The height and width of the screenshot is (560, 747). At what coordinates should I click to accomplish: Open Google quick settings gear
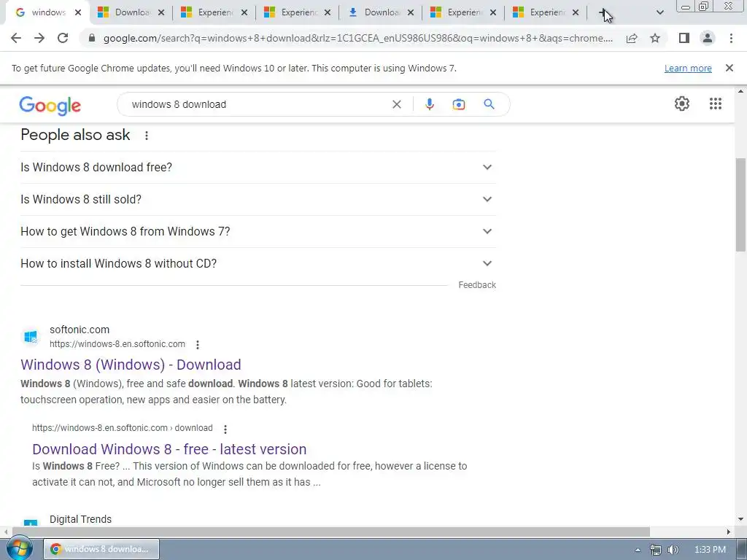pyautogui.click(x=682, y=104)
